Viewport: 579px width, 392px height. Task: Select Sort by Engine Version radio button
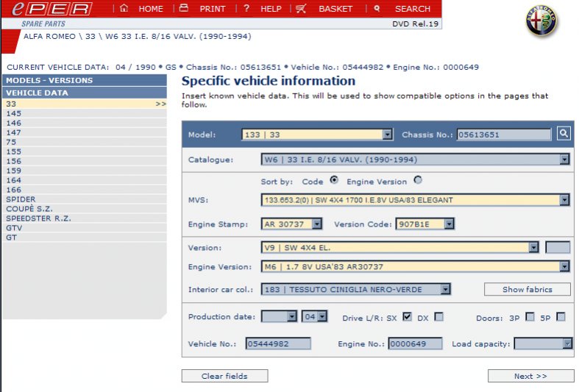pyautogui.click(x=418, y=180)
